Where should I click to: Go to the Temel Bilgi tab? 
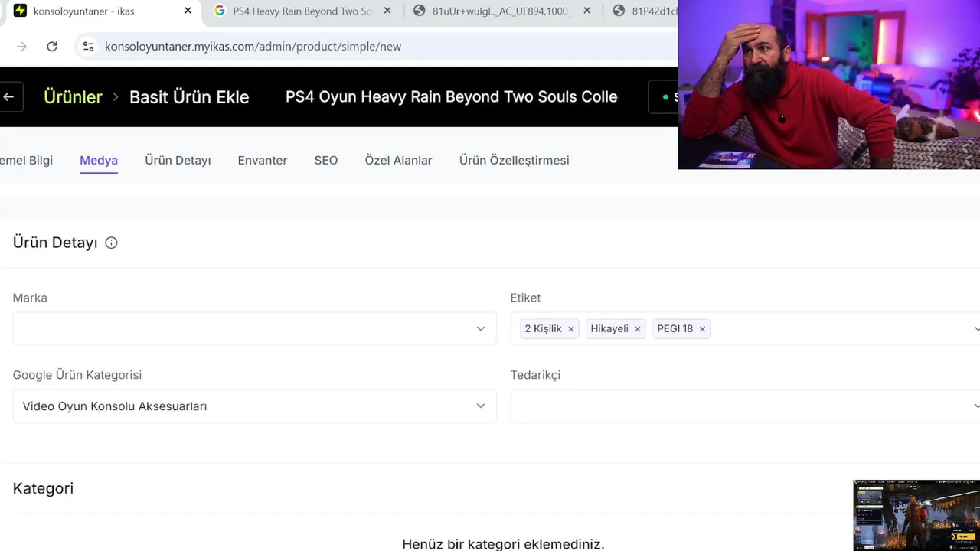tap(26, 160)
